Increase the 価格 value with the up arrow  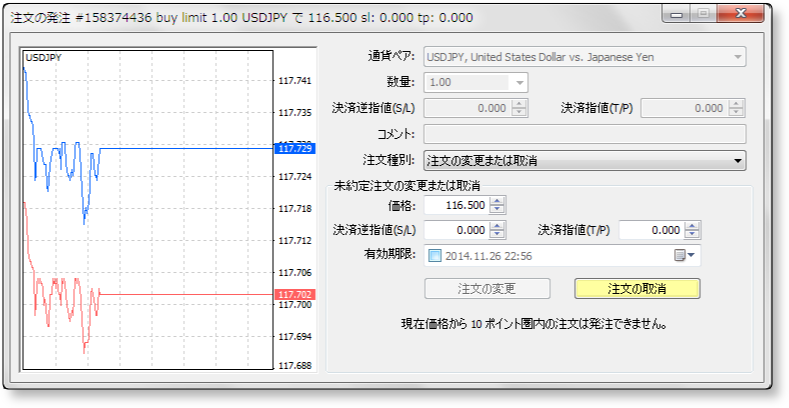pos(497,200)
